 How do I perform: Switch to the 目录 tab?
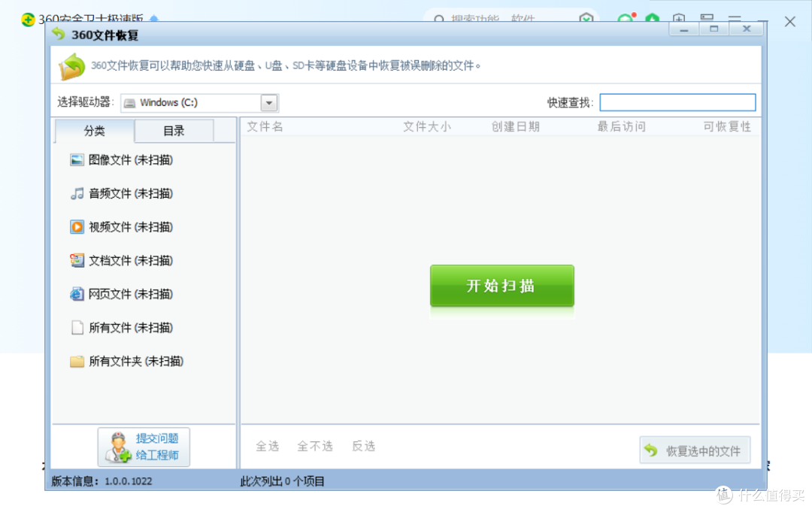point(174,131)
